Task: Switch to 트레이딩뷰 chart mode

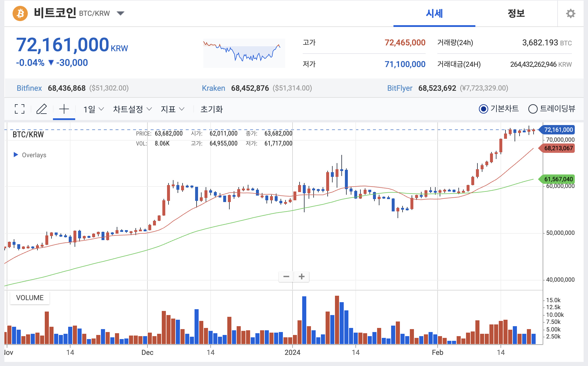Action: click(x=533, y=109)
